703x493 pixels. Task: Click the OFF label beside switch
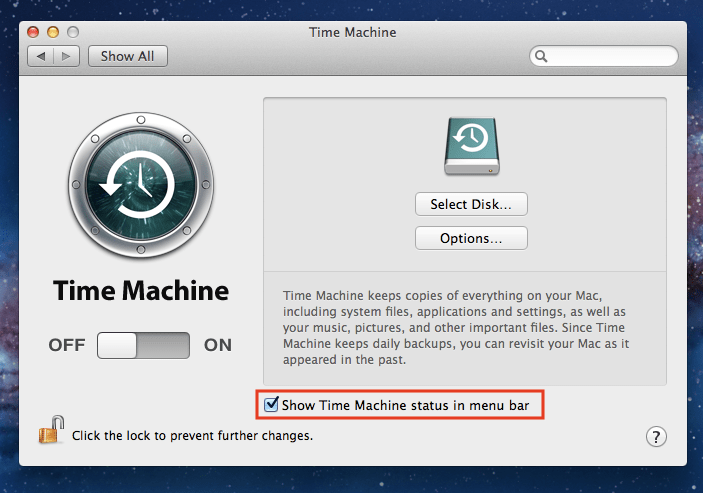(x=67, y=345)
